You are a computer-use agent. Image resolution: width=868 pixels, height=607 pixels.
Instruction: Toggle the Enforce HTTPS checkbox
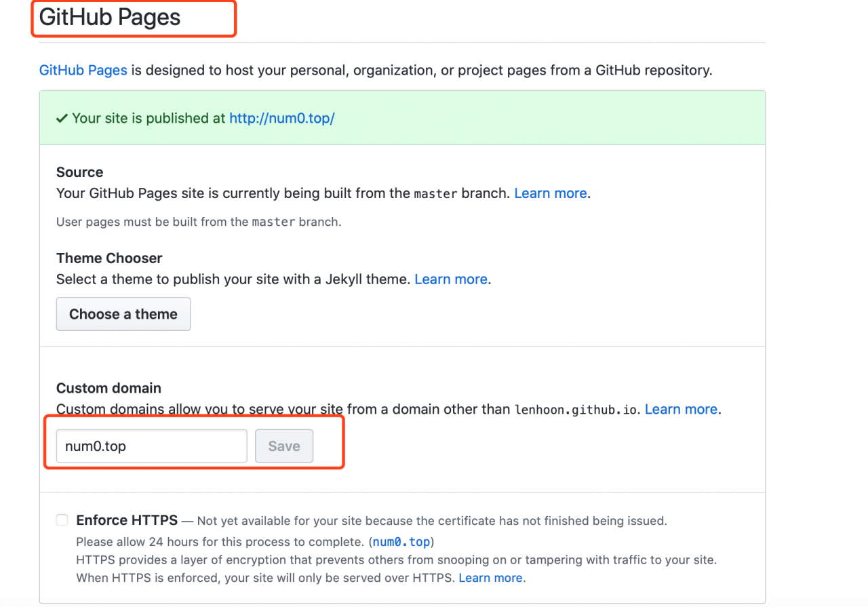click(62, 520)
